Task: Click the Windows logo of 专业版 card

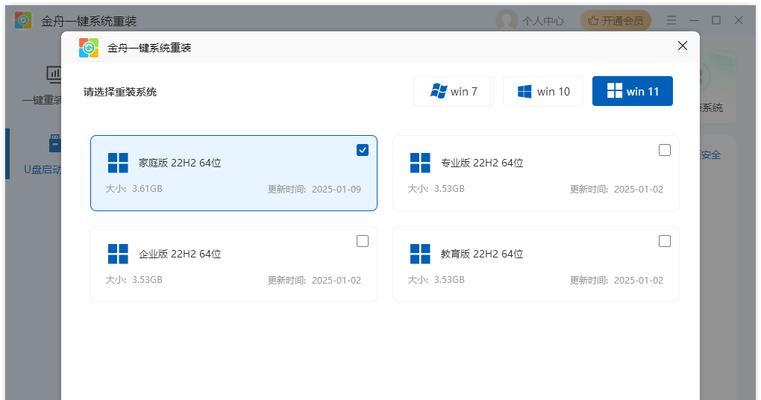Action: point(420,163)
